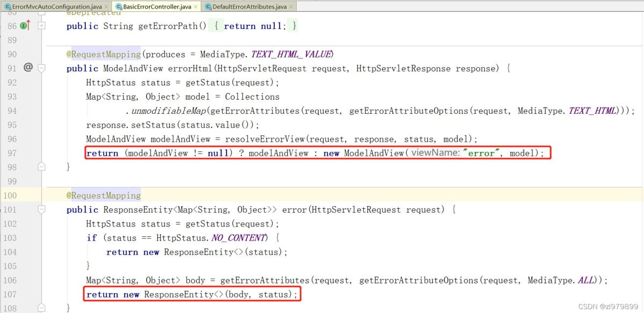Click the Java class icon on BasicErrorController.java tab
Screen dimensions: 644x313
click(x=119, y=7)
